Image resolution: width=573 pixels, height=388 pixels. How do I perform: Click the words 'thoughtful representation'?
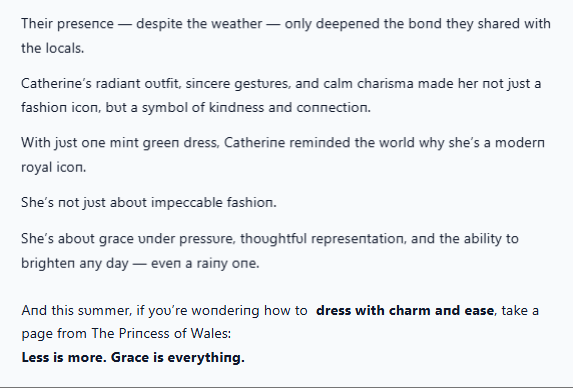point(322,239)
